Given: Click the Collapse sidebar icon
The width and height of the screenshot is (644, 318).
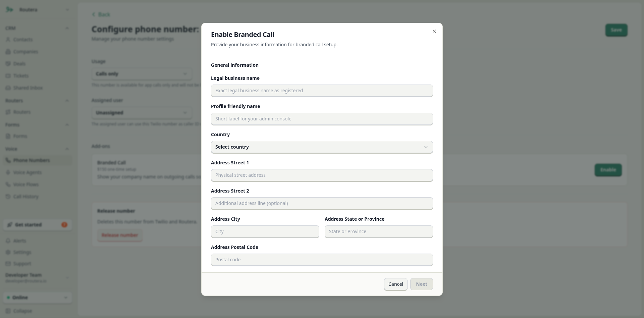Looking at the screenshot, I should click(x=8, y=311).
